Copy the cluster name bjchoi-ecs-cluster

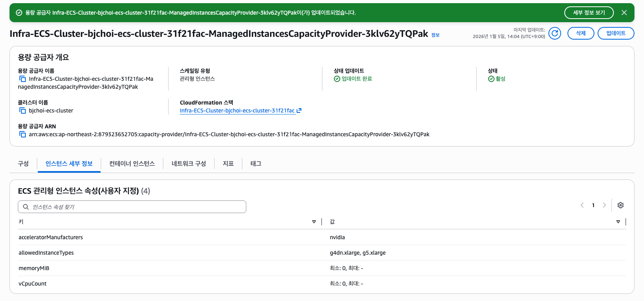(x=23, y=110)
